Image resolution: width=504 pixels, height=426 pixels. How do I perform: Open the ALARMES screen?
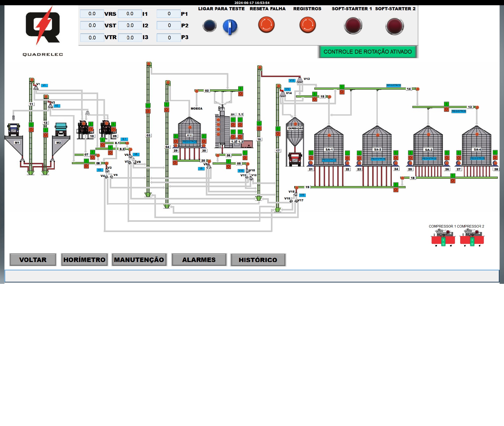199,260
